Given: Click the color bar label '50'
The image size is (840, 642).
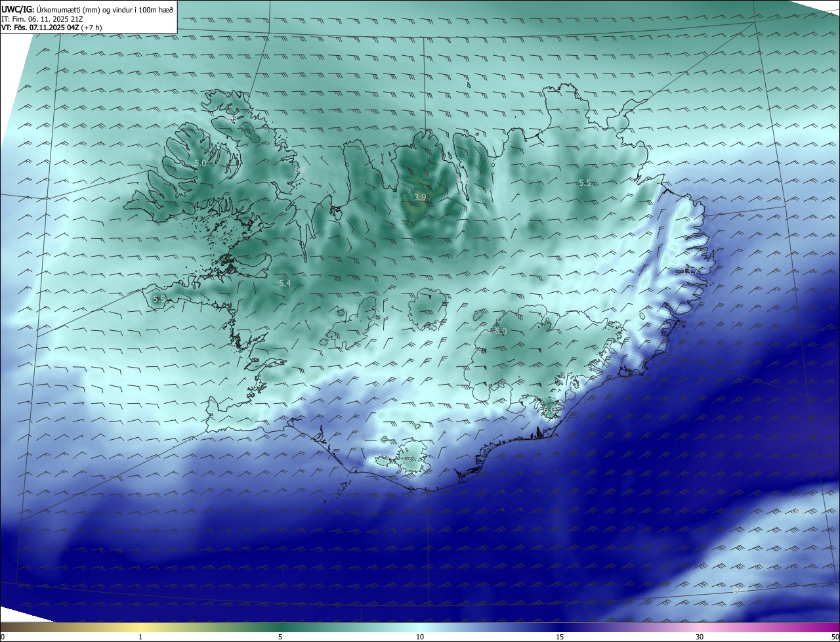Looking at the screenshot, I should coord(835,637).
